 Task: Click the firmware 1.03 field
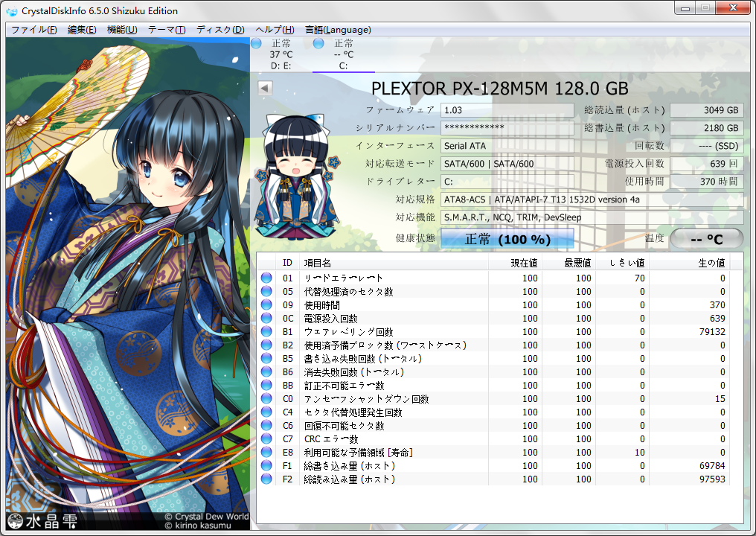(x=507, y=110)
